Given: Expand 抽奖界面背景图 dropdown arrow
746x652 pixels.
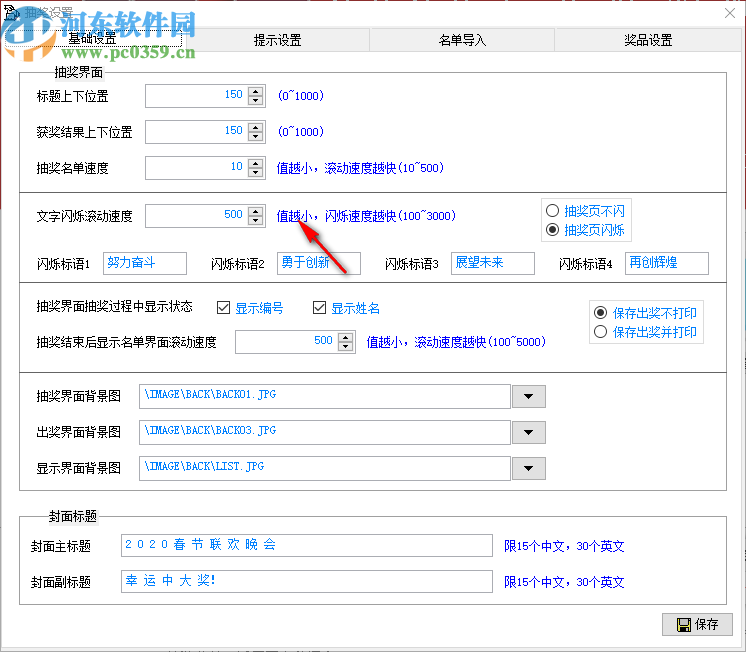Looking at the screenshot, I should click(x=528, y=396).
